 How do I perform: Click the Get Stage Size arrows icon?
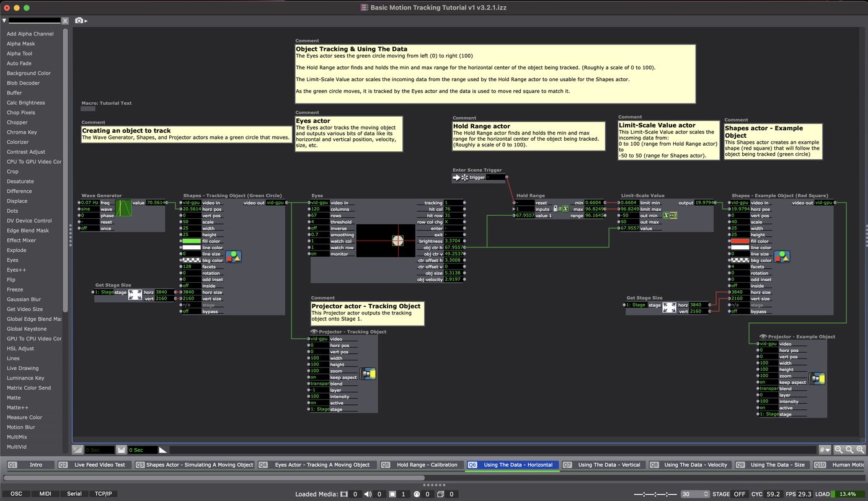[135, 295]
